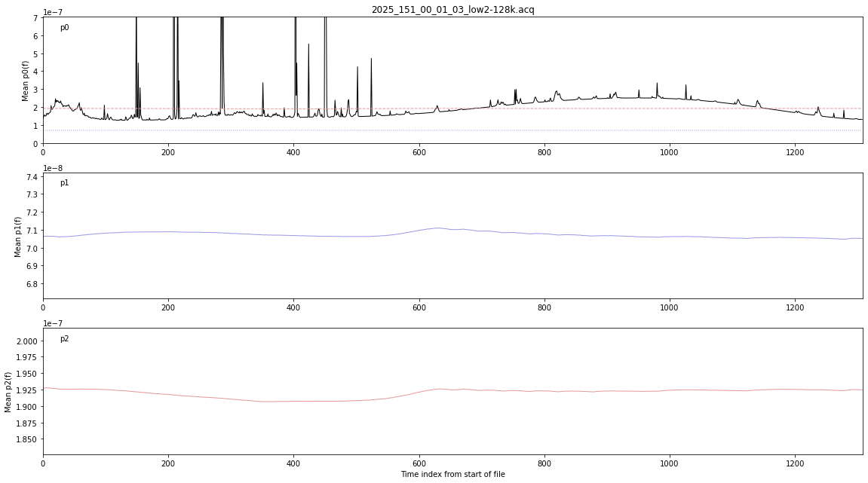Click the 'Mean p1(f)' y-axis label

click(x=17, y=237)
